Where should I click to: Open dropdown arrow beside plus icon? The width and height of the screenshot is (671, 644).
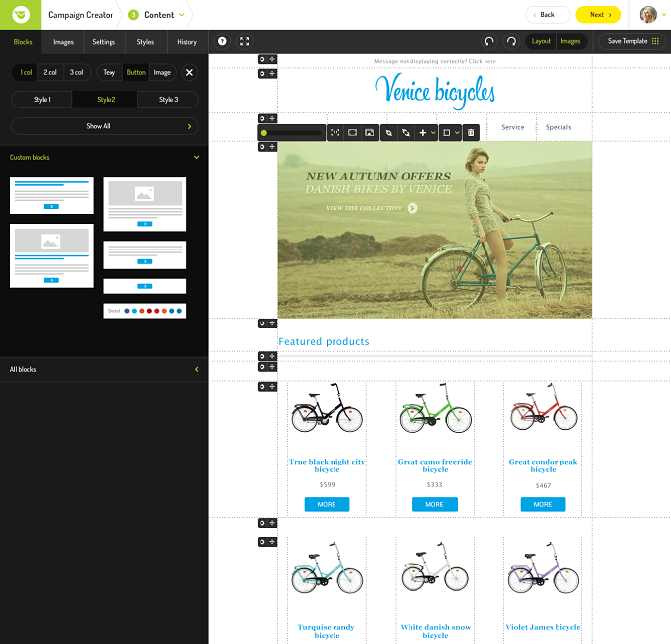(x=433, y=133)
